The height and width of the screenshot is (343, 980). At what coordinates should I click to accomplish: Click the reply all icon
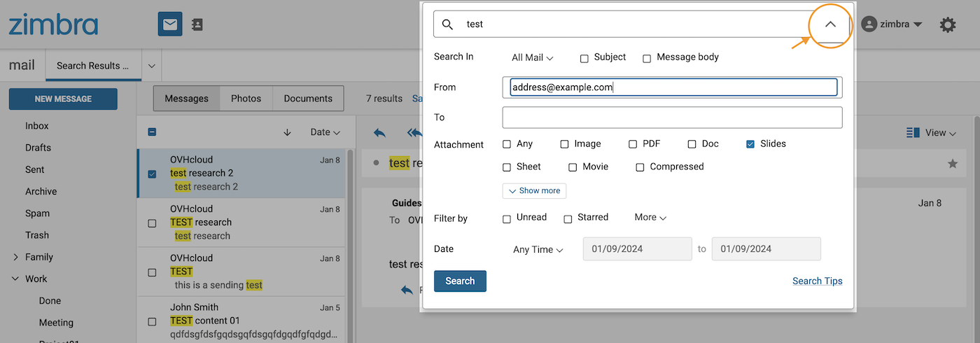(x=414, y=132)
